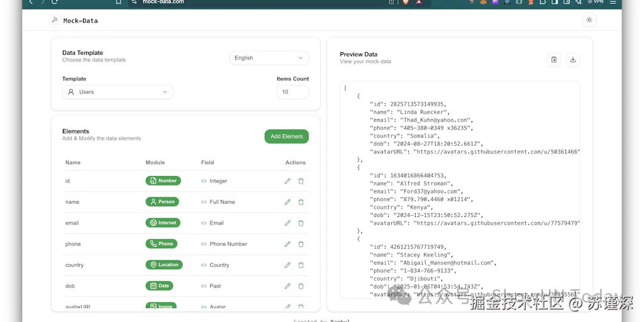Delete the name element

[301, 202]
